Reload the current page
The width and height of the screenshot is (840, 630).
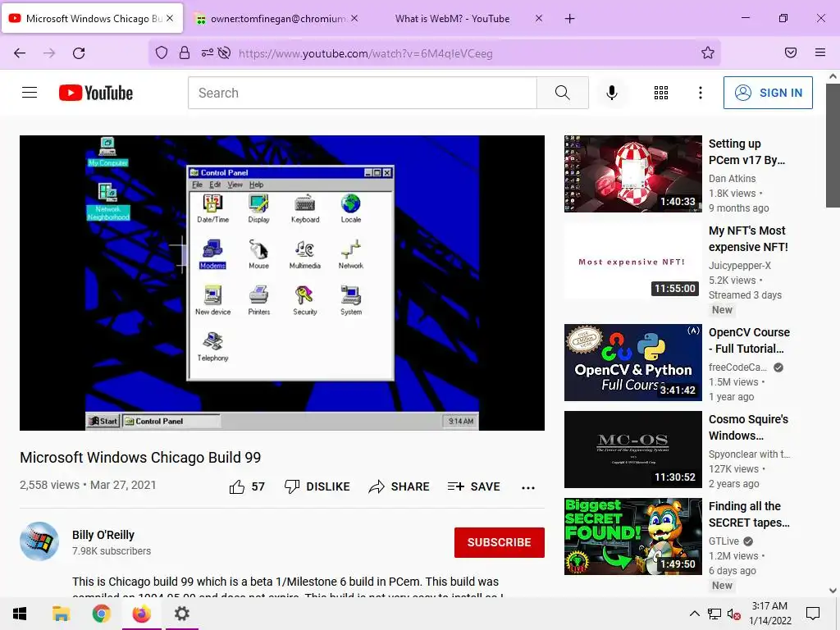click(x=79, y=52)
